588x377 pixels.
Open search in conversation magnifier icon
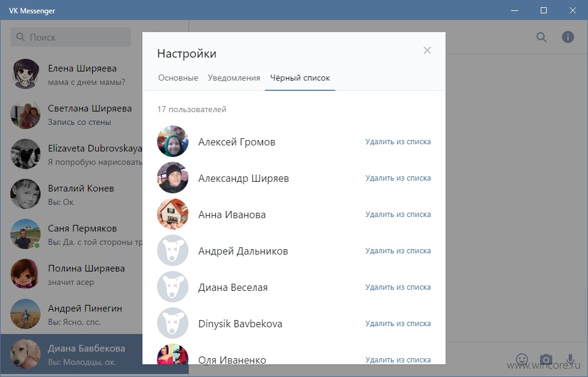541,37
